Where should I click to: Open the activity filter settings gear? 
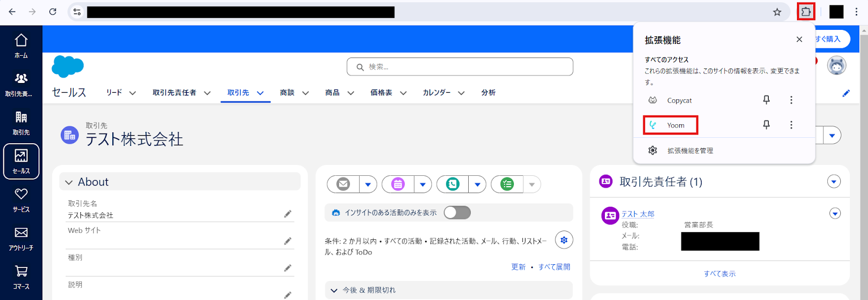pos(564,240)
